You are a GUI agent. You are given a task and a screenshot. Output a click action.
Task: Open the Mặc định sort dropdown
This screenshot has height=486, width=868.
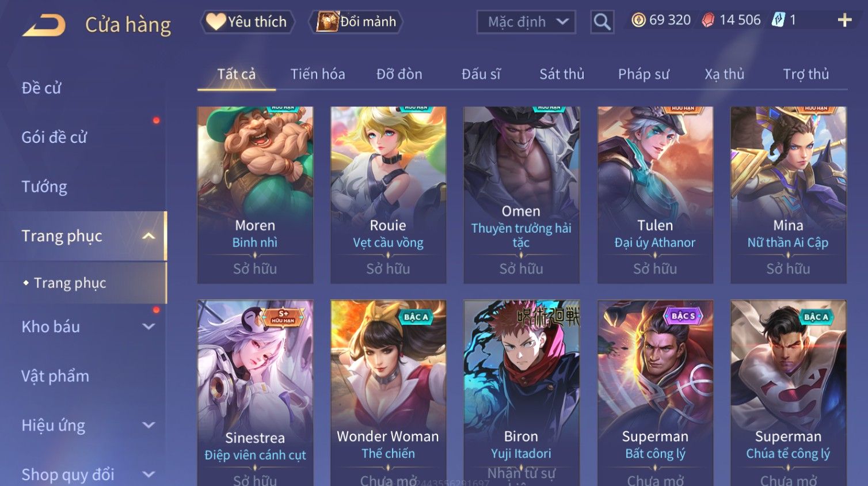click(526, 22)
